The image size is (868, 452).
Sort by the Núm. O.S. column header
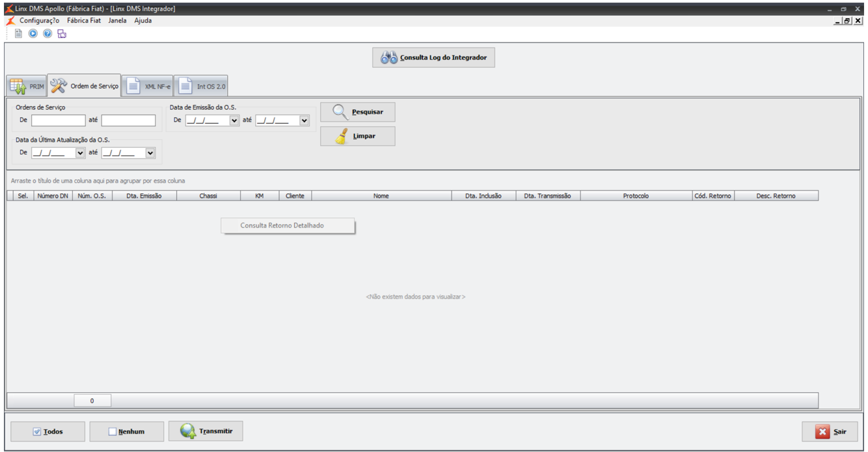tap(92, 196)
